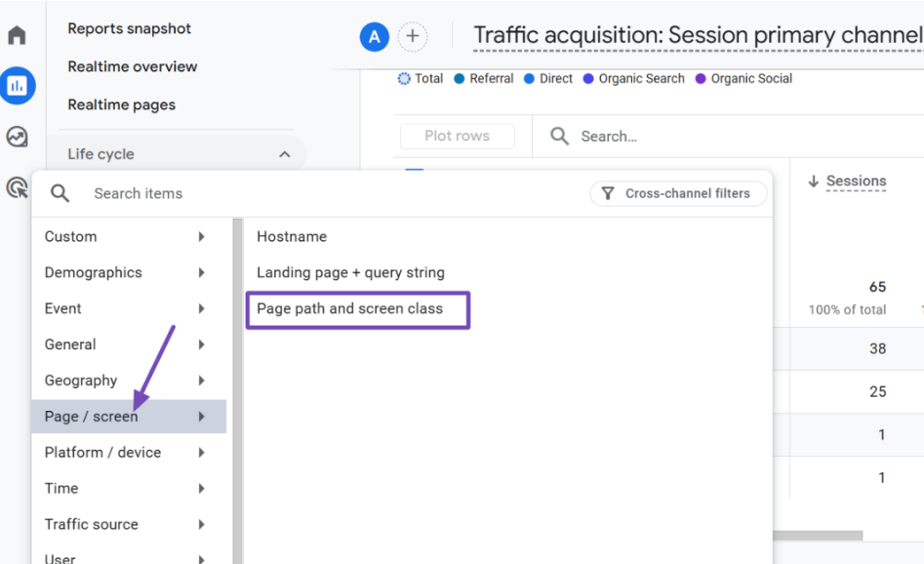Click the Plot rows button

(457, 137)
